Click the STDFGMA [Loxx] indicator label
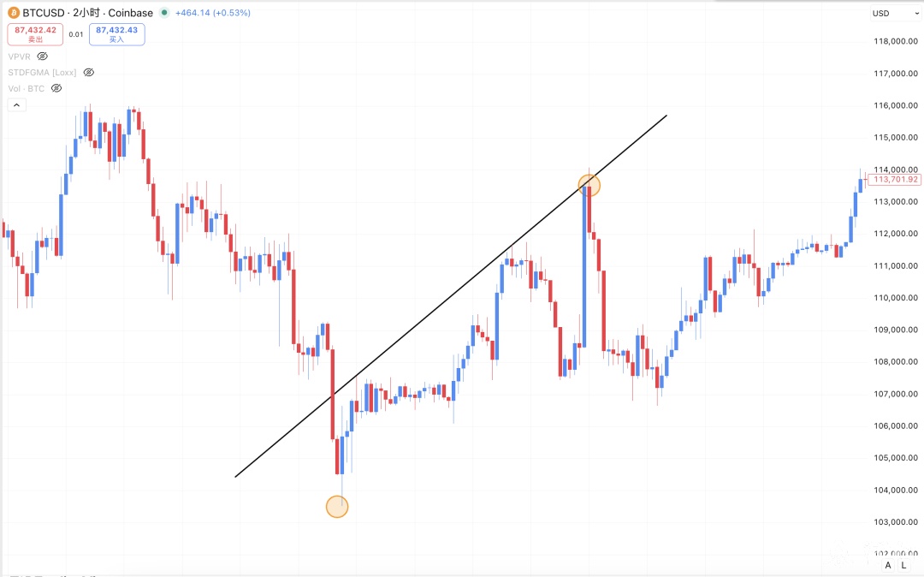Image resolution: width=924 pixels, height=577 pixels. [42, 73]
